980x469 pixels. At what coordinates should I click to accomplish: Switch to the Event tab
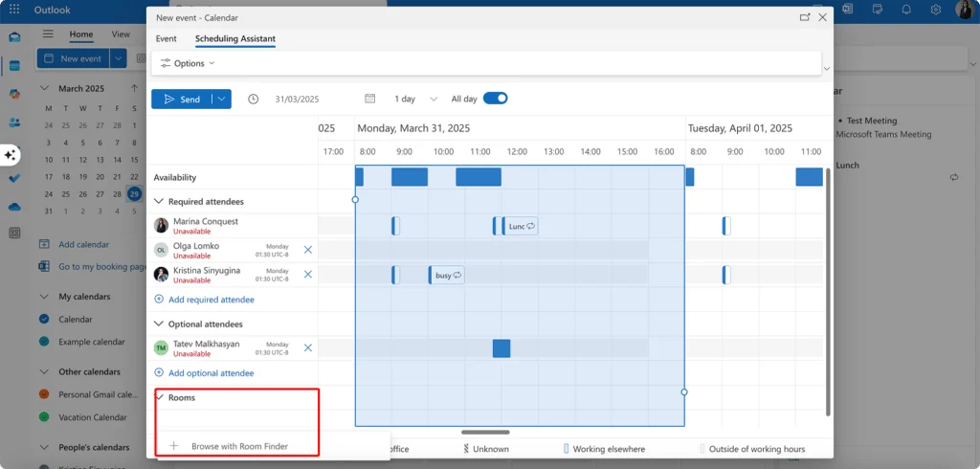pyautogui.click(x=167, y=39)
